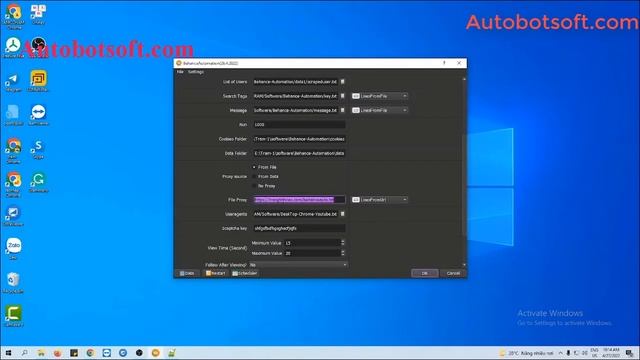640x360 pixels.
Task: Click the Search Tags path field
Action: (296, 96)
